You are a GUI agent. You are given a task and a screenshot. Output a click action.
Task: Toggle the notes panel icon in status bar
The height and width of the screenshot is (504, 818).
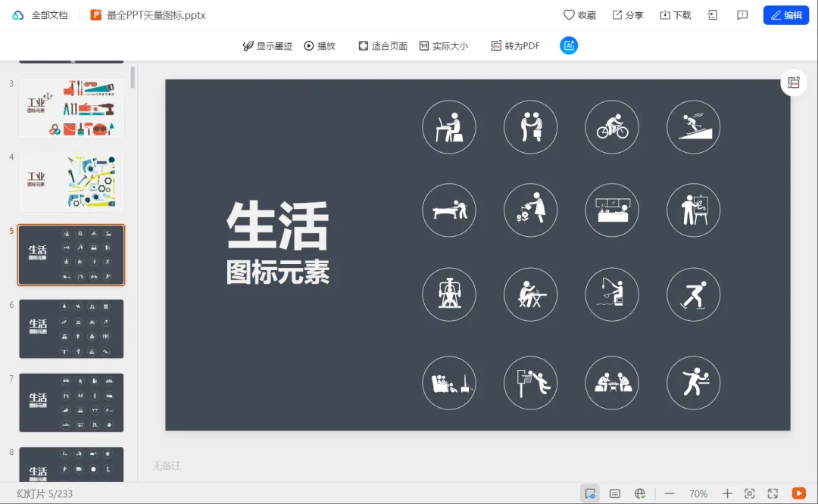(615, 493)
